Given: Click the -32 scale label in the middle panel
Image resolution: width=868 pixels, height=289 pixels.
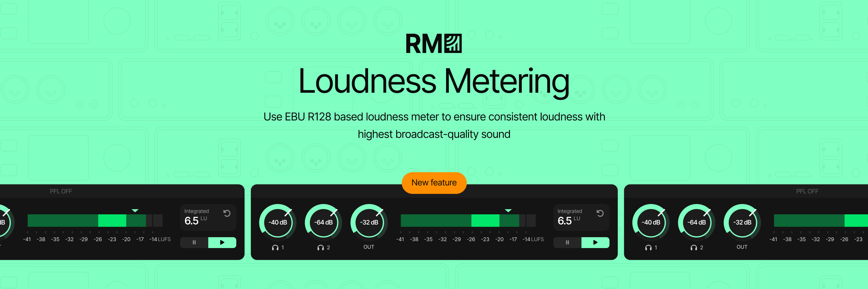Looking at the screenshot, I should point(442,239).
